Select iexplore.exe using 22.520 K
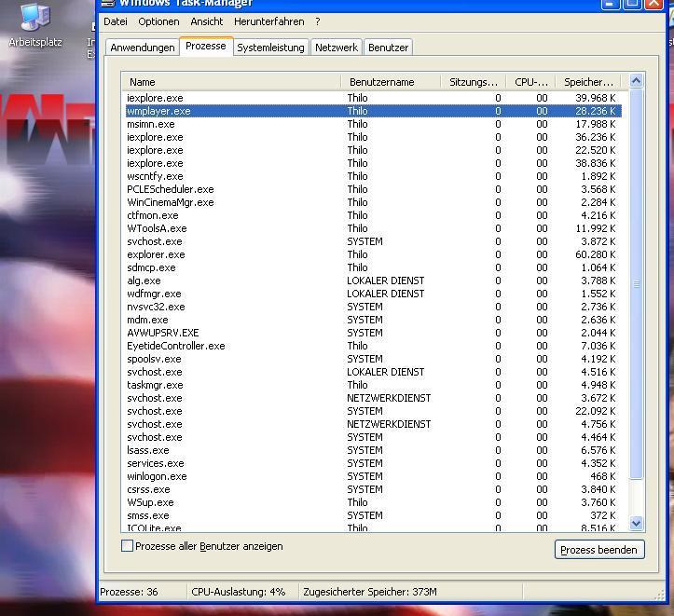Viewport: 674px width, 616px height. tap(373, 150)
